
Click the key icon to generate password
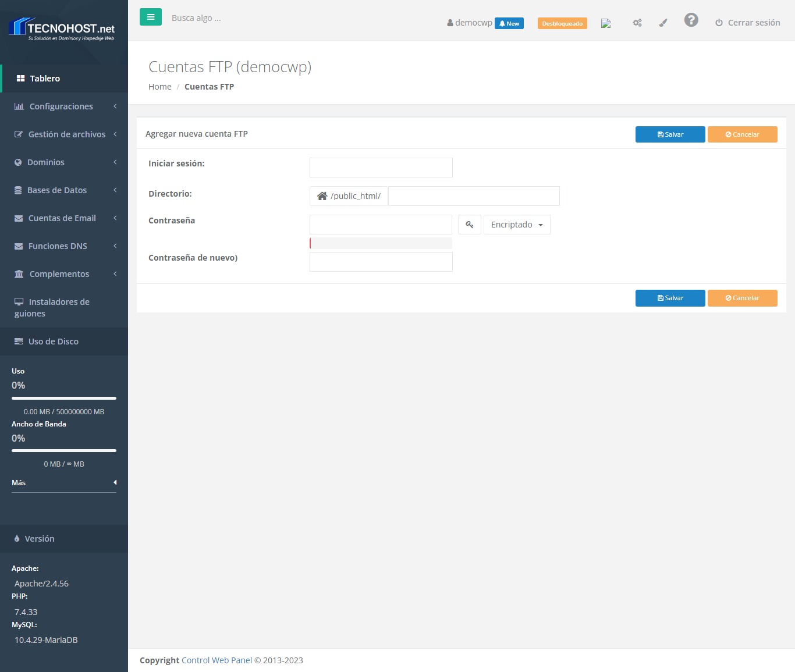click(x=469, y=225)
